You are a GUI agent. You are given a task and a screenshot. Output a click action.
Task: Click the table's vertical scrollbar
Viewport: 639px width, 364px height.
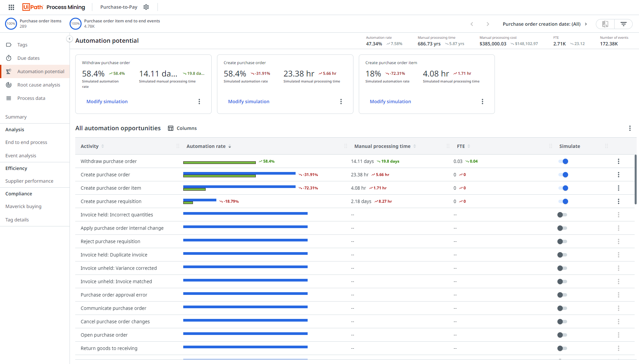[x=635, y=180]
